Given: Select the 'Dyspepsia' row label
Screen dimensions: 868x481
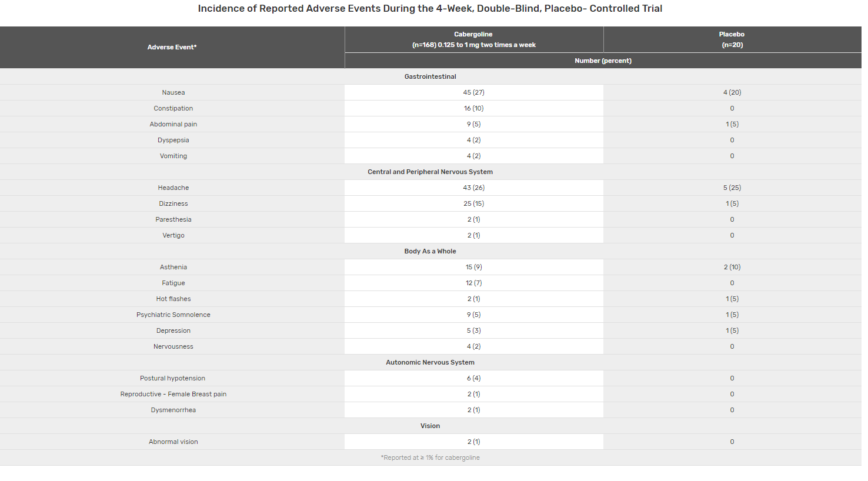Looking at the screenshot, I should [x=173, y=140].
